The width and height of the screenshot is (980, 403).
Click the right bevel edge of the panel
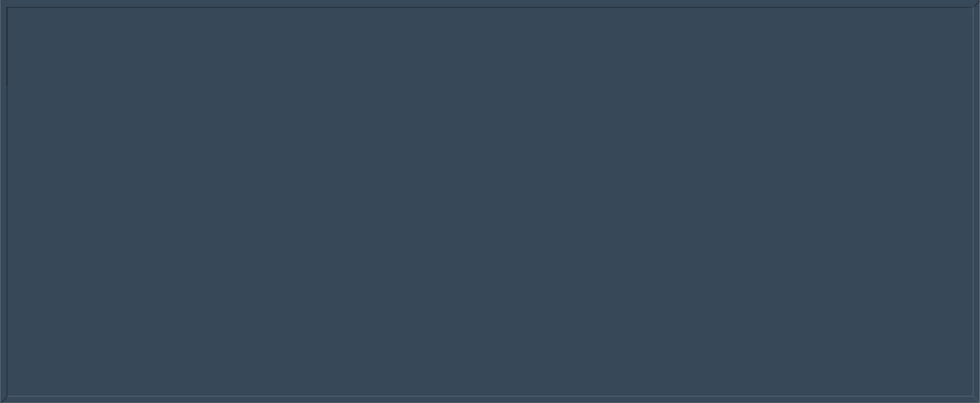pyautogui.click(x=977, y=202)
